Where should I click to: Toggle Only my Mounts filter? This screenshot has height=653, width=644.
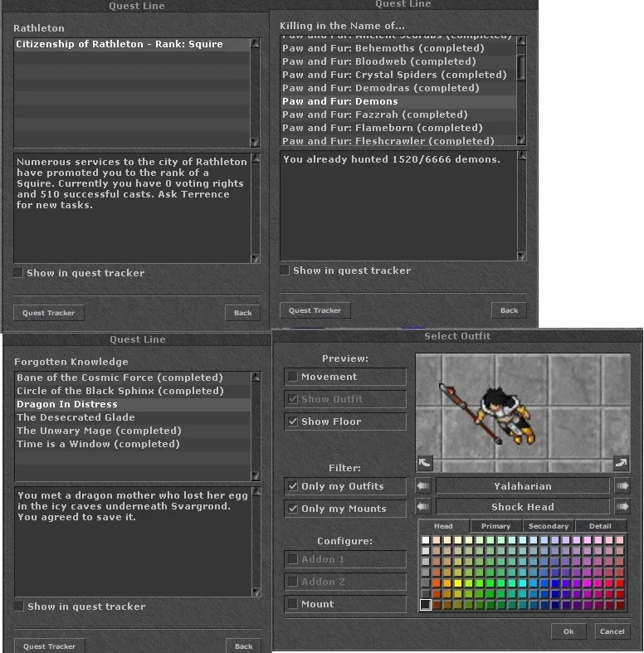(x=293, y=509)
